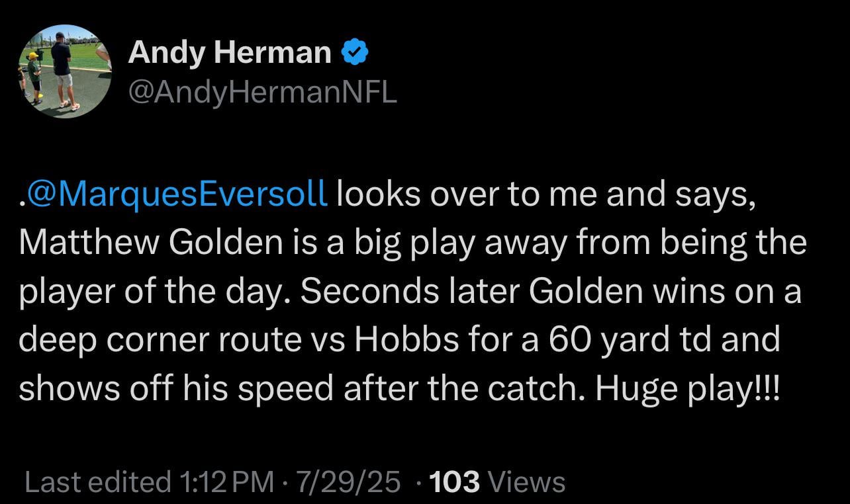This screenshot has height=504, width=850.
Task: Select the display name Andy Herman
Action: 230,51
